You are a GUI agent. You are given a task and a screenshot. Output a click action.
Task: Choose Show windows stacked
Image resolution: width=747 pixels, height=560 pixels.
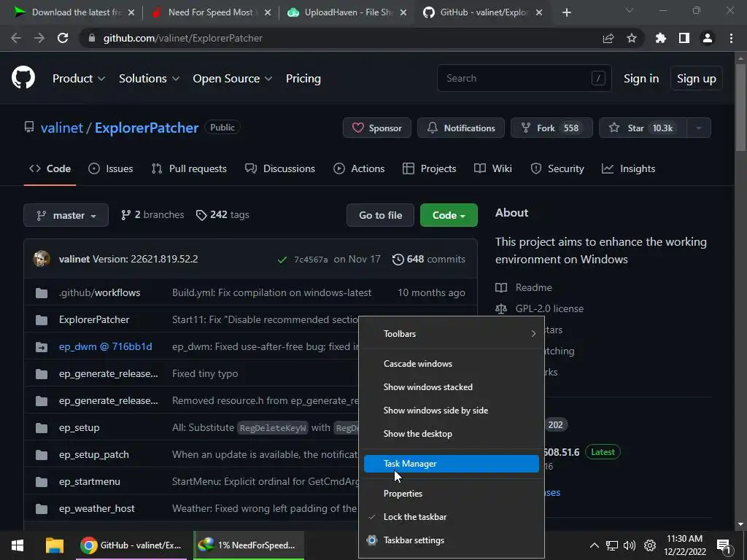click(451, 387)
